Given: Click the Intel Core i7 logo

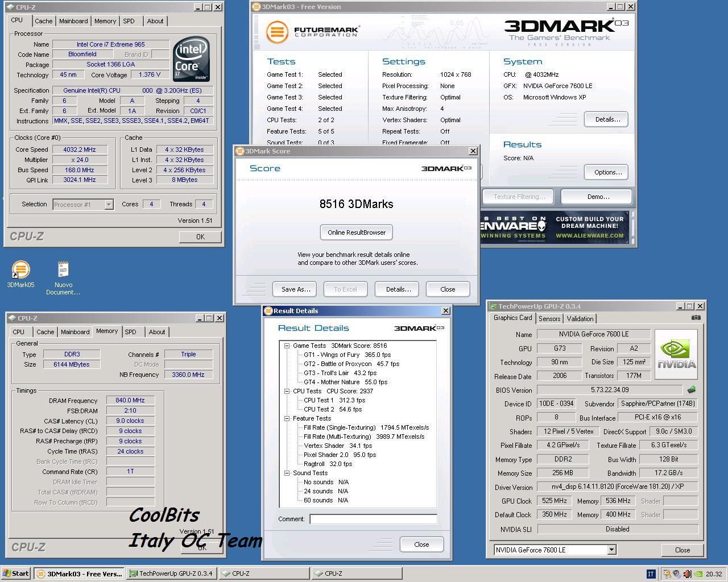Looking at the screenshot, I should click(x=192, y=59).
